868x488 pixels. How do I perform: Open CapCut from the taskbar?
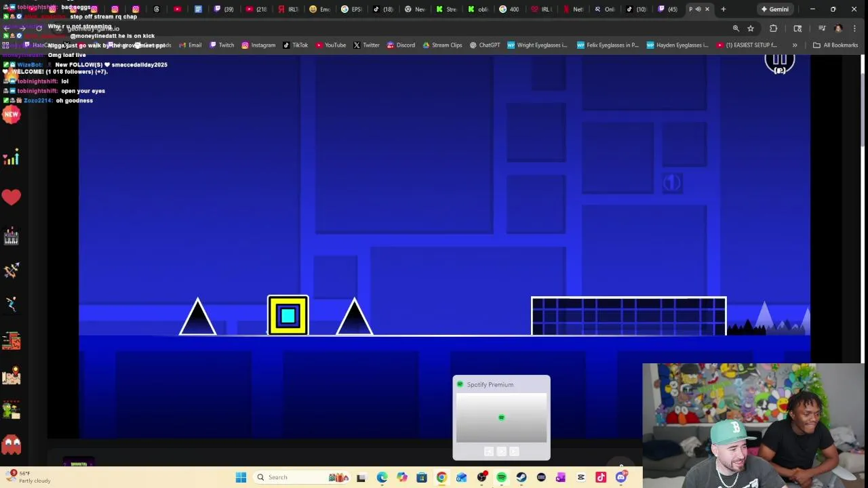580,478
